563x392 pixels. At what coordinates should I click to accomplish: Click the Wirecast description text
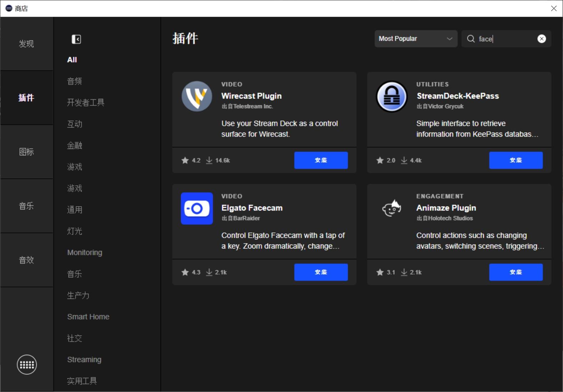280,129
